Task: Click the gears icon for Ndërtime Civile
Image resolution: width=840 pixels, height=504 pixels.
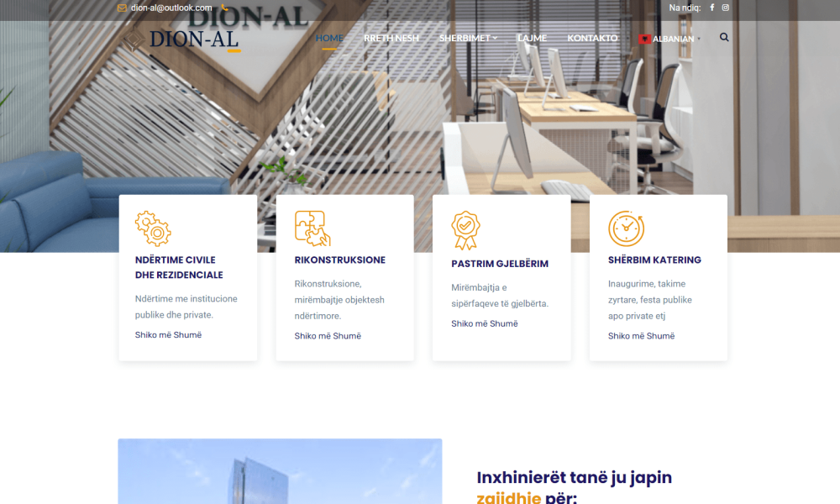Action: (153, 228)
